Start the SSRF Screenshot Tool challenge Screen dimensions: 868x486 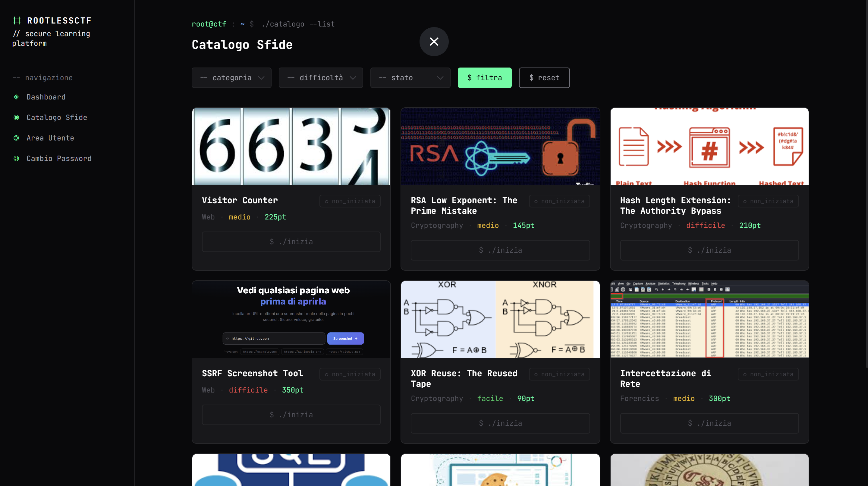tap(291, 415)
